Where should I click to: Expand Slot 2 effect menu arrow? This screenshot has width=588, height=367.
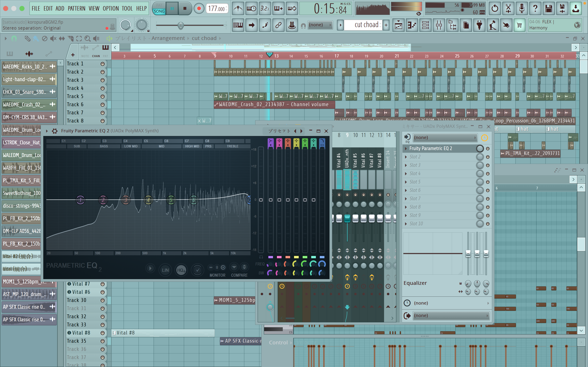tap(406, 157)
